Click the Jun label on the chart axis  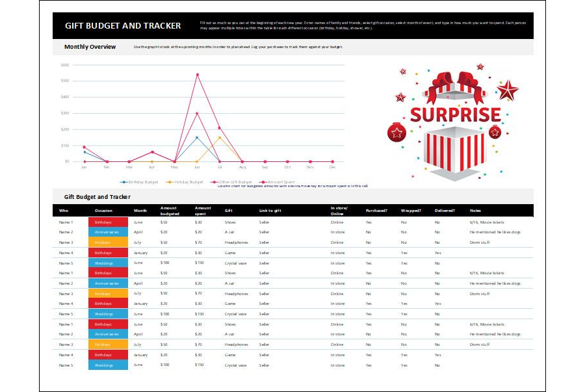tap(197, 167)
